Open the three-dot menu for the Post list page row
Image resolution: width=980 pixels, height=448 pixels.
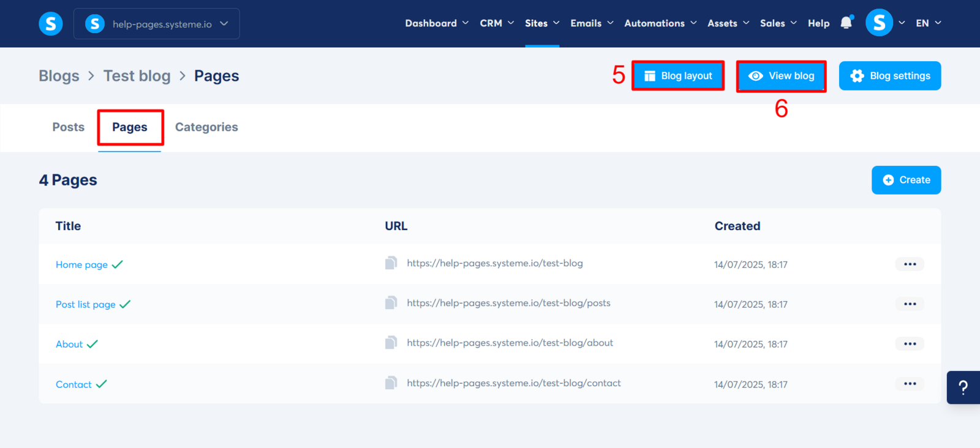click(x=910, y=304)
